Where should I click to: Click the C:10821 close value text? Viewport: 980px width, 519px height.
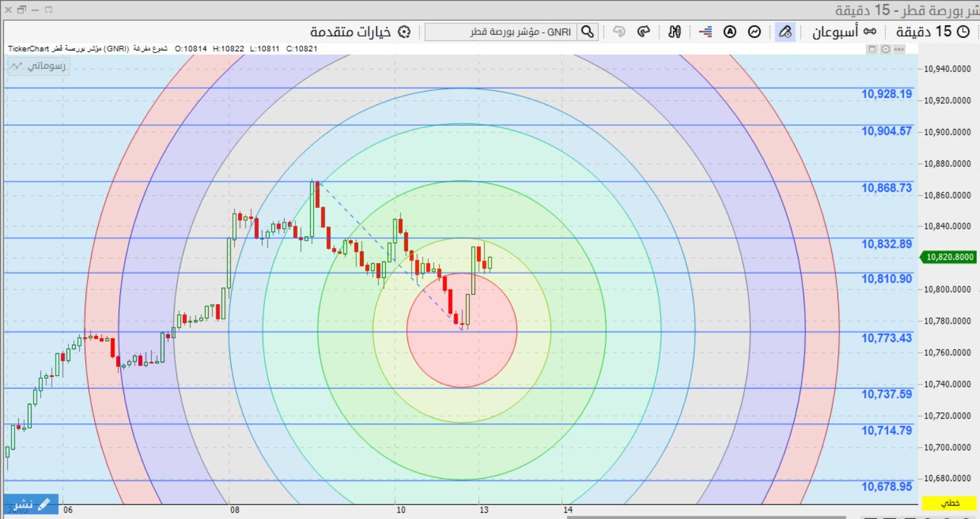point(302,49)
